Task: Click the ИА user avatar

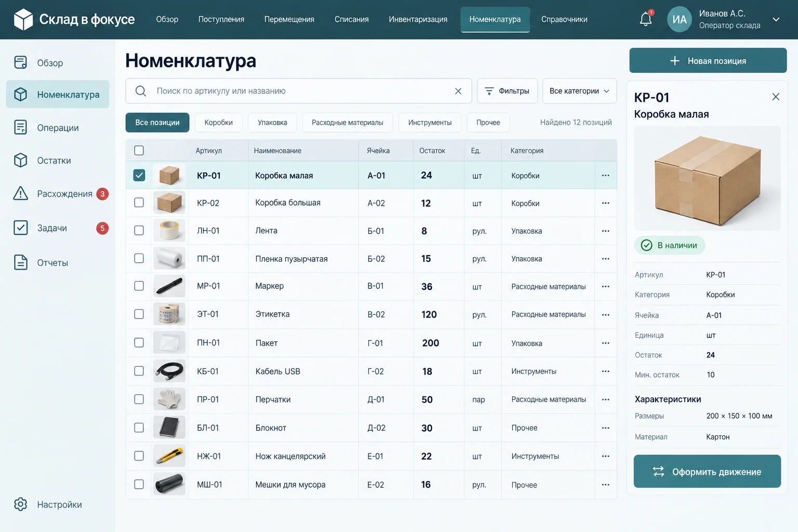Action: (x=680, y=19)
